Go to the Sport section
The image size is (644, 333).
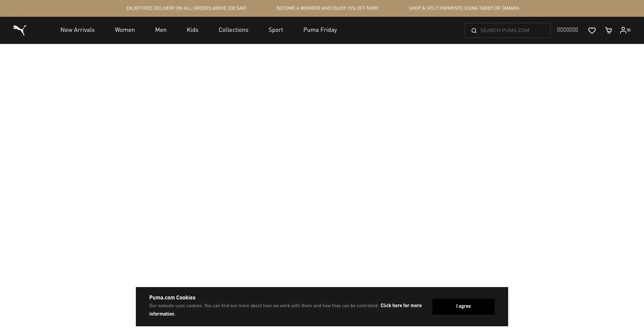pyautogui.click(x=276, y=30)
